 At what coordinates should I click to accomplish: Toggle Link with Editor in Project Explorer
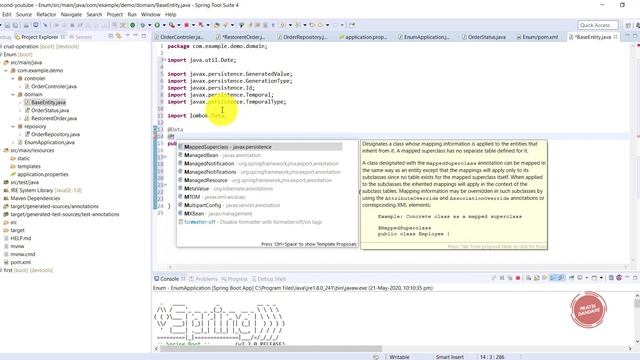coord(118,36)
